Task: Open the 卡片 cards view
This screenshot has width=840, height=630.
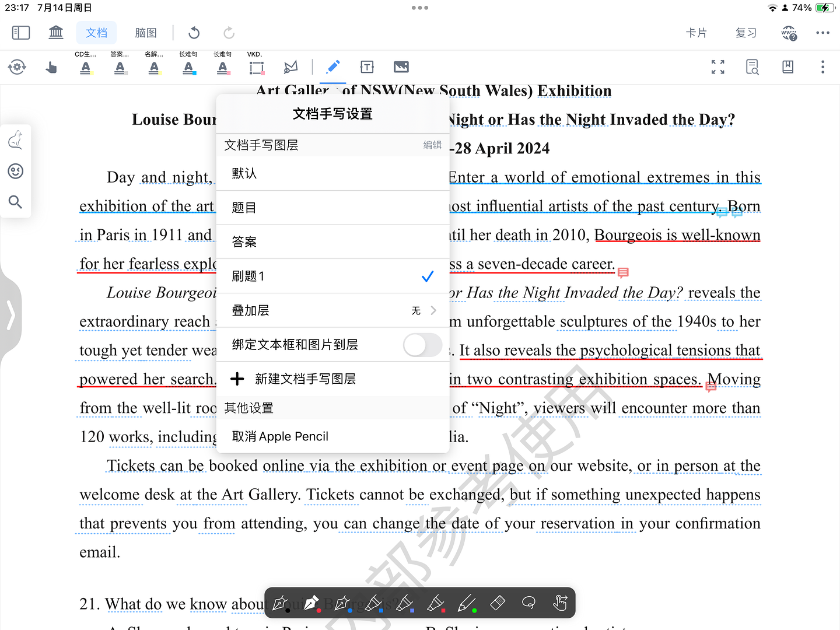Action: click(696, 33)
